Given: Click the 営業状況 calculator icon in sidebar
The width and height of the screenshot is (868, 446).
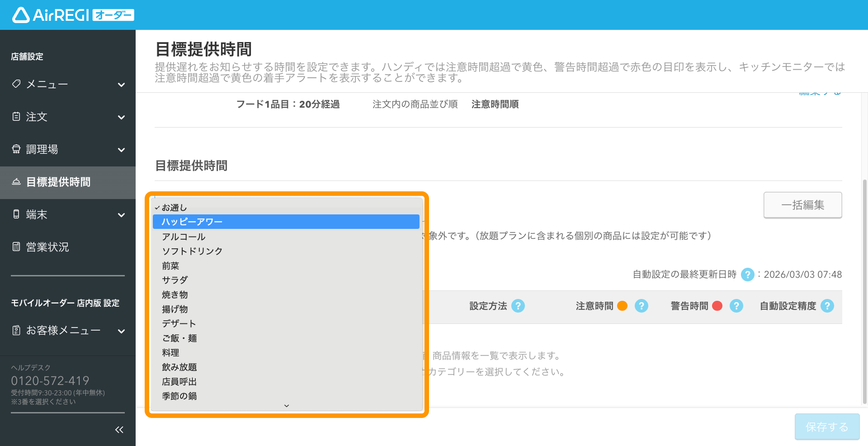Looking at the screenshot, I should coord(16,247).
